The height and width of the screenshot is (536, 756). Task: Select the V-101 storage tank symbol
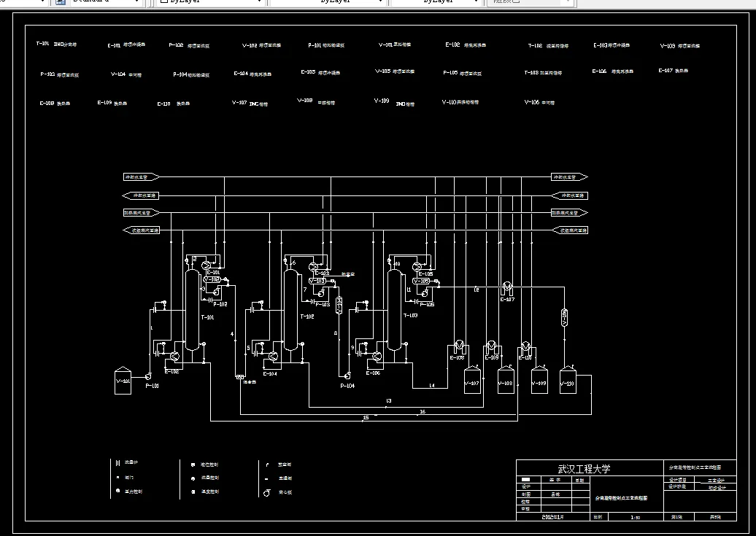click(x=123, y=381)
